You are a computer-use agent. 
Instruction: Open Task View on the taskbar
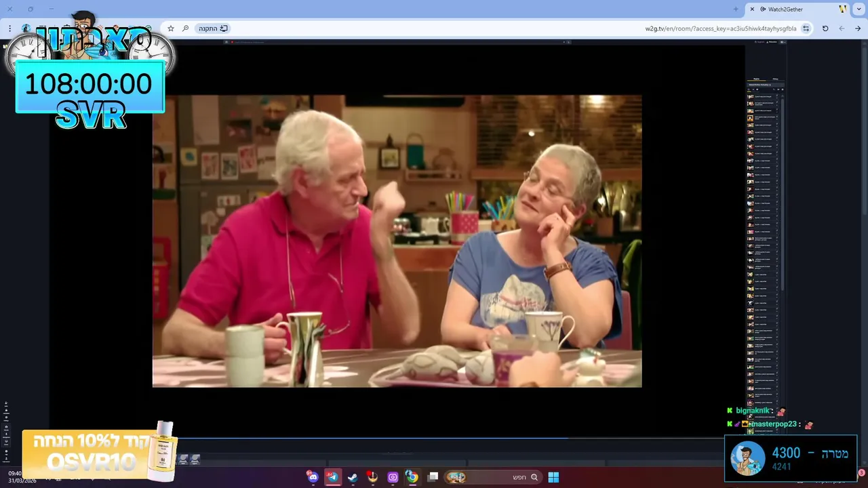click(x=433, y=477)
